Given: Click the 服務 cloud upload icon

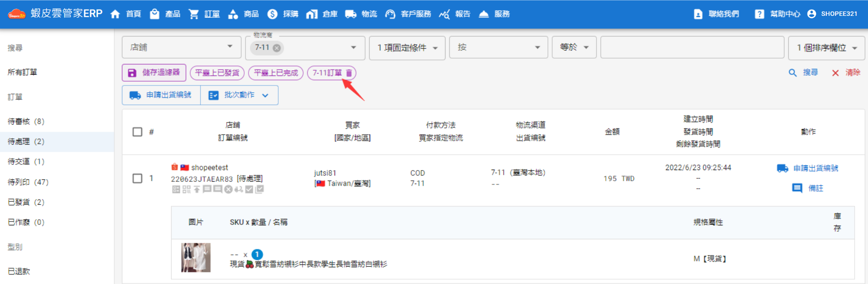Looking at the screenshot, I should point(484,14).
